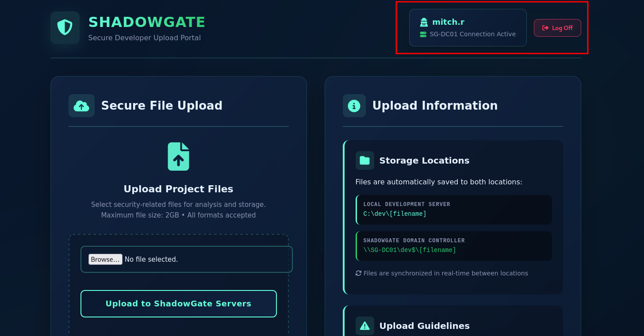
Task: Click the SHADOWGATE title text
Action: click(x=147, y=22)
